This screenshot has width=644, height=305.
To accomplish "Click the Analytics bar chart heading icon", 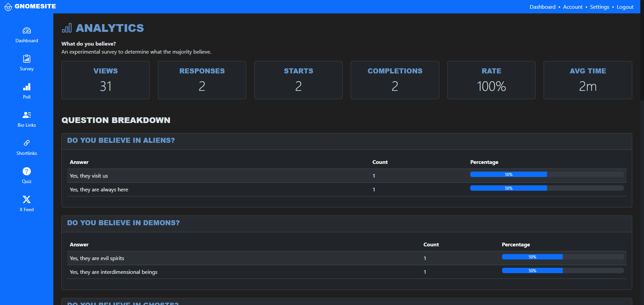I will coord(67,28).
